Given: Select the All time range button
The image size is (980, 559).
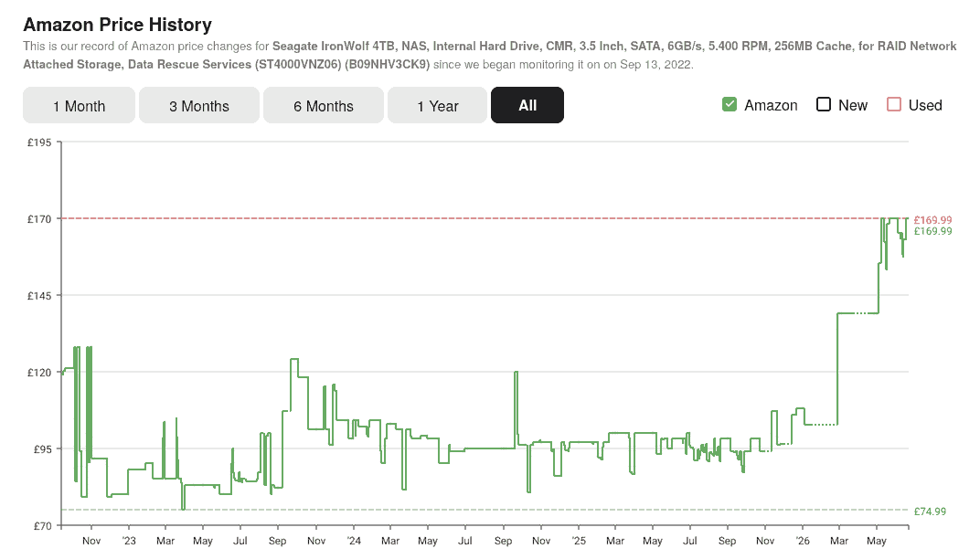Looking at the screenshot, I should (527, 106).
